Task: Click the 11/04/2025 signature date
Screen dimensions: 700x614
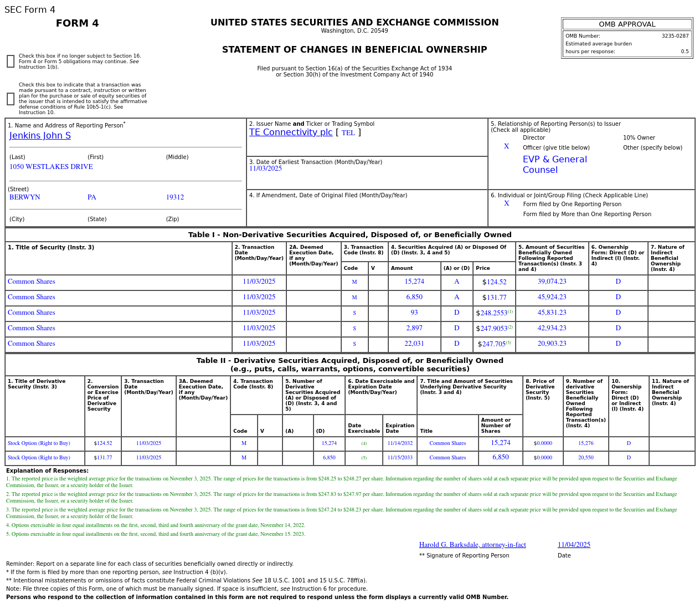Action: click(574, 545)
